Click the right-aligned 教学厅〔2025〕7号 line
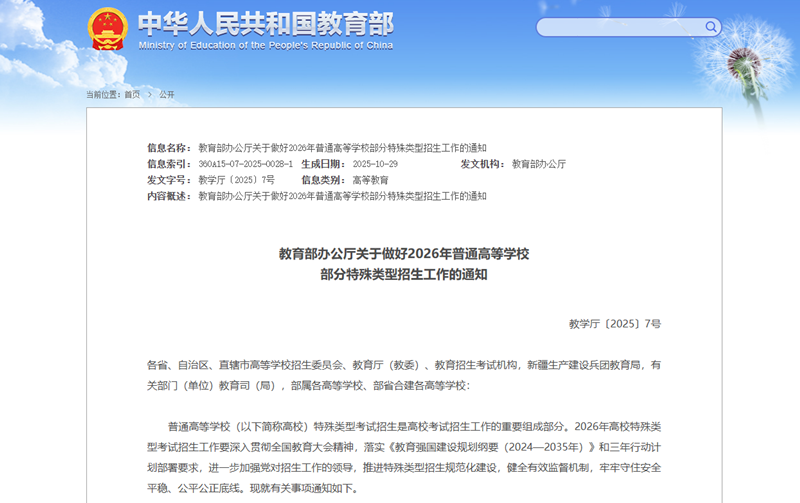Viewport: 800px width, 503px height. (x=614, y=324)
